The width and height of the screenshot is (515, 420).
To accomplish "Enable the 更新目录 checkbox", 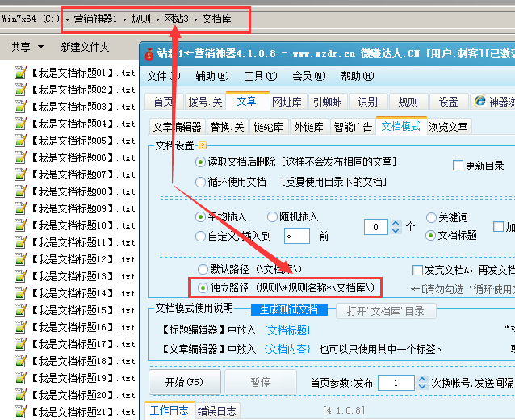I will pos(458,166).
